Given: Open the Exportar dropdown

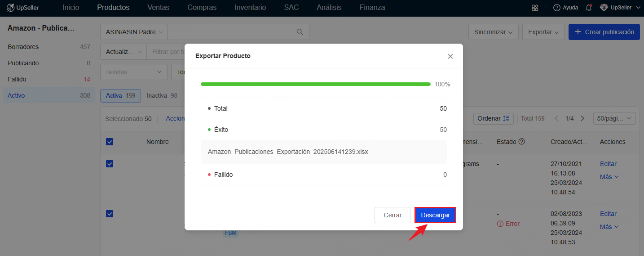Looking at the screenshot, I should pyautogui.click(x=543, y=32).
